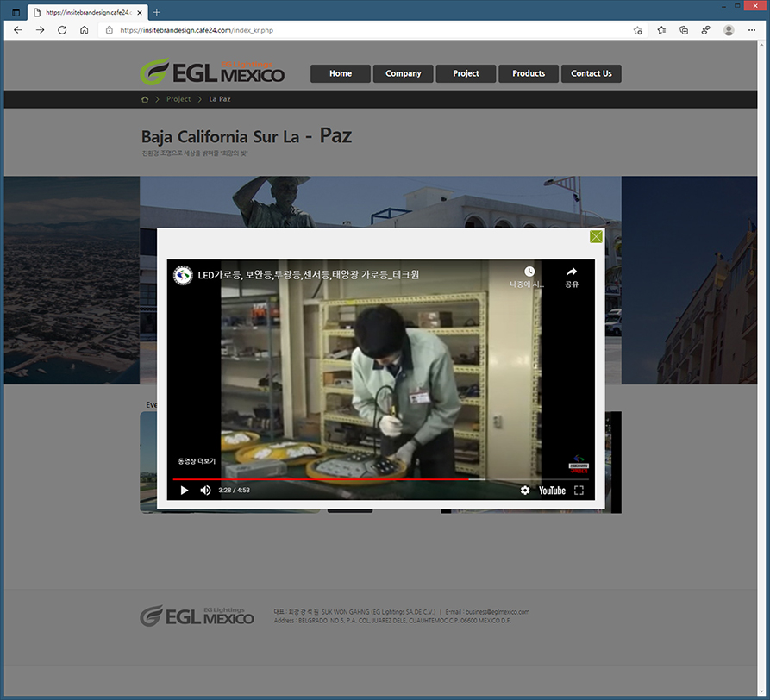Enter fullscreen video mode
This screenshot has width=770, height=700.
pos(579,491)
